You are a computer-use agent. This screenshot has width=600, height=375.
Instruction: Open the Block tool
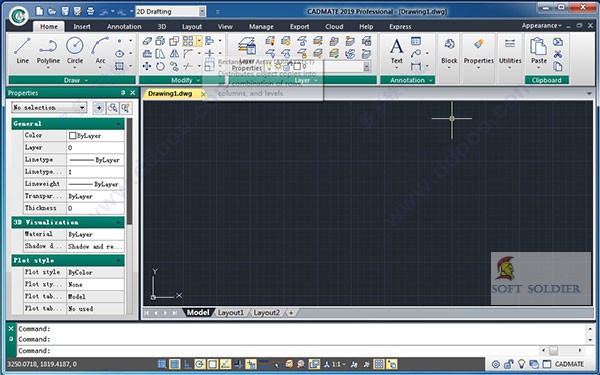pyautogui.click(x=449, y=50)
